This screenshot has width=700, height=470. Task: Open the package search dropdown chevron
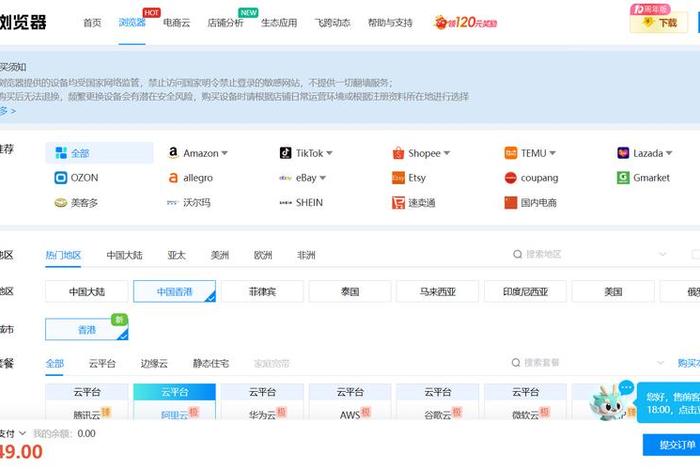[x=660, y=363]
